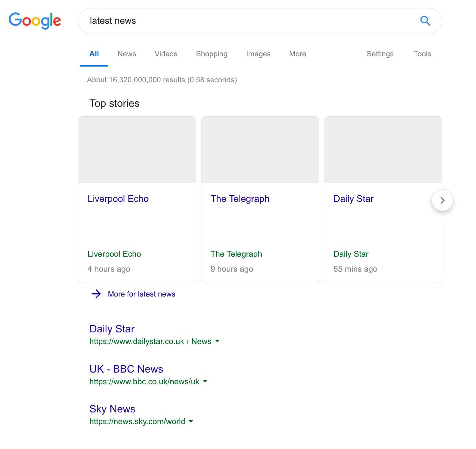The image size is (476, 449).
Task: Open search Settings
Action: [x=380, y=54]
